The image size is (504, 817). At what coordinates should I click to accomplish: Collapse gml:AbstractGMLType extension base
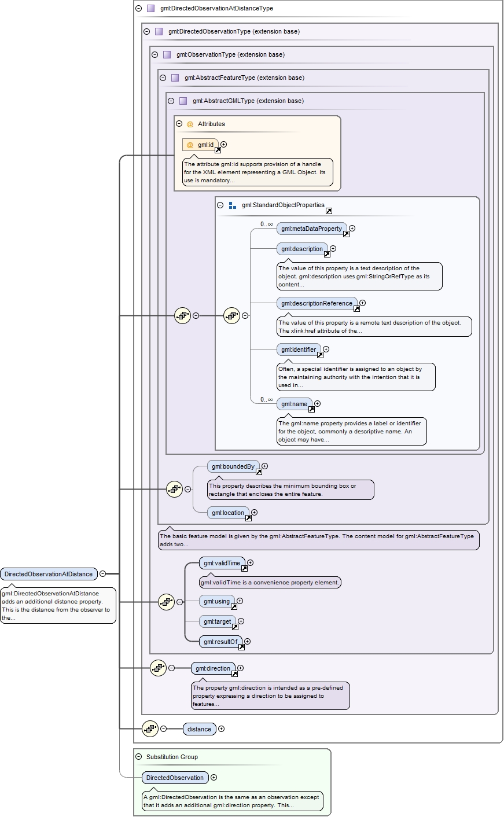coord(171,101)
